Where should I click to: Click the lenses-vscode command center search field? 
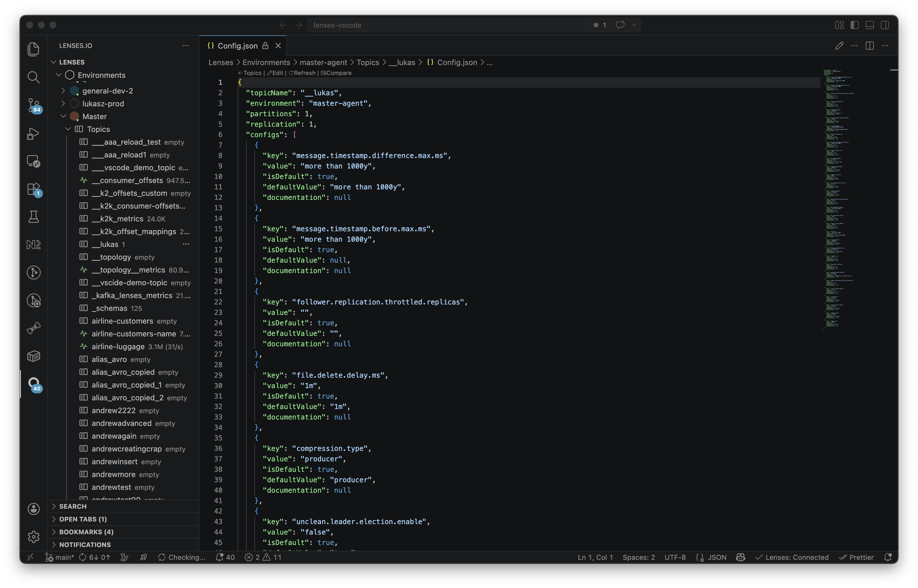(x=474, y=25)
